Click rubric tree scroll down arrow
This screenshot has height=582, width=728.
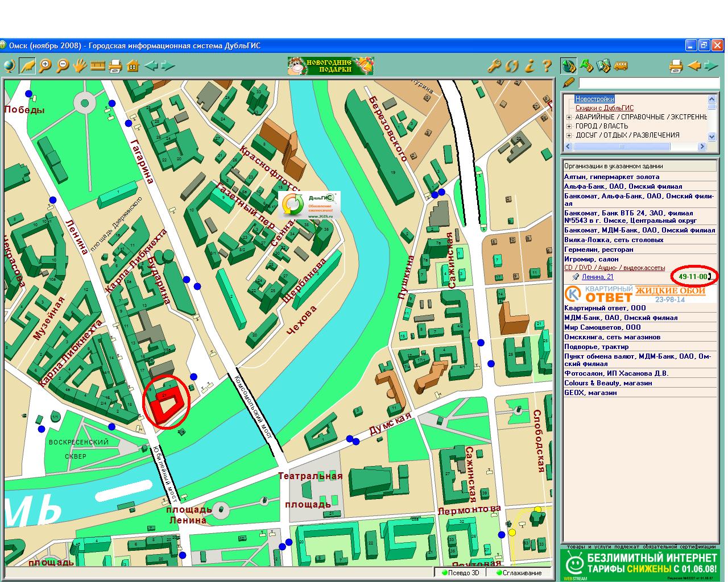(x=712, y=137)
